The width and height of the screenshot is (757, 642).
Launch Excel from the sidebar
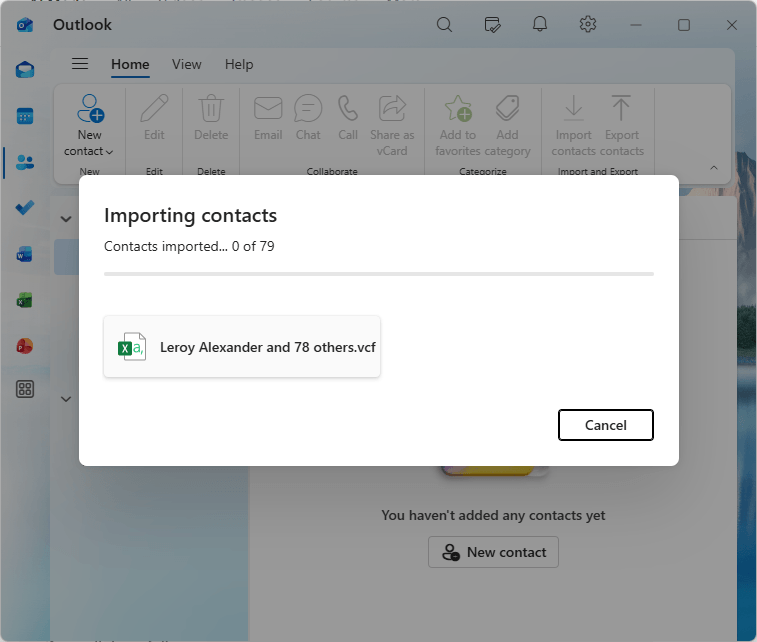click(x=25, y=300)
